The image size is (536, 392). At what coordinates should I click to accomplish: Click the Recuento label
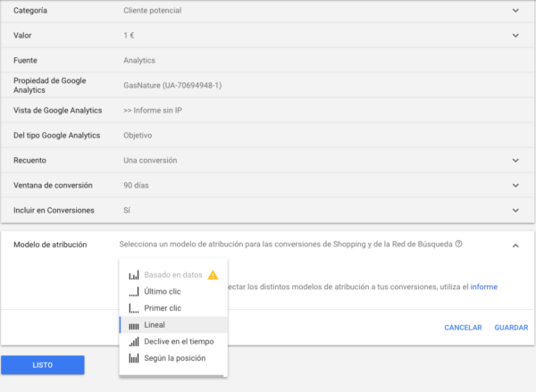point(29,161)
